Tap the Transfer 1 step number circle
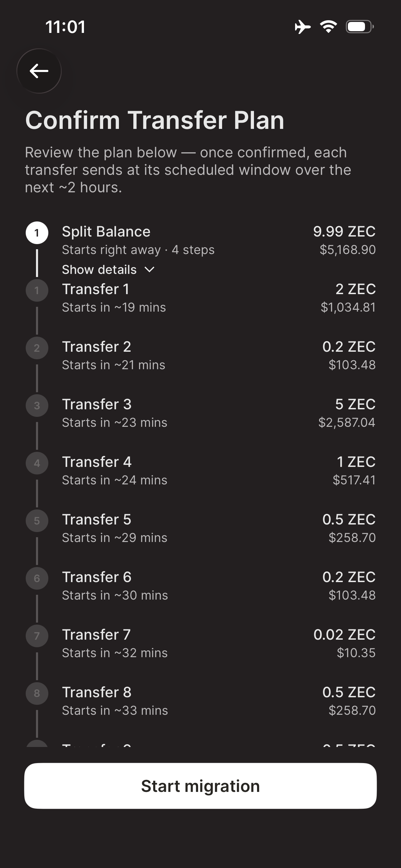The width and height of the screenshot is (401, 868). 37,290
